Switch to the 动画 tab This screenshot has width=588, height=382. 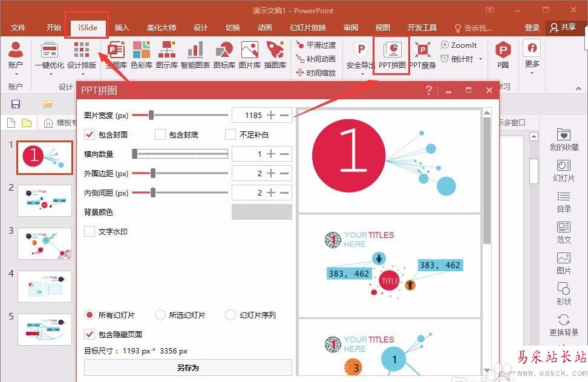click(x=265, y=27)
